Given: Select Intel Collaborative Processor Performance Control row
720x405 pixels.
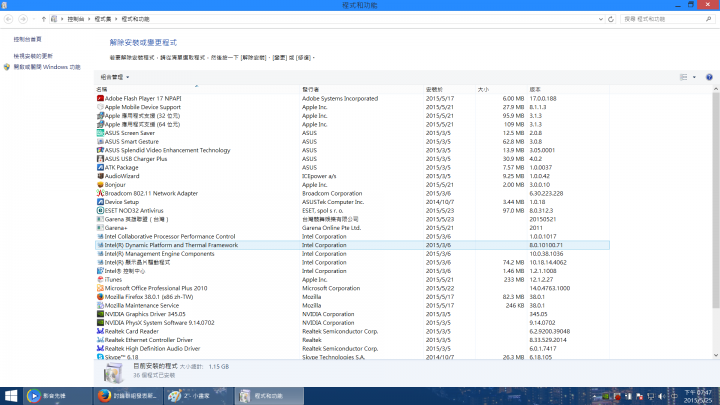Looking at the screenshot, I should tap(352, 236).
